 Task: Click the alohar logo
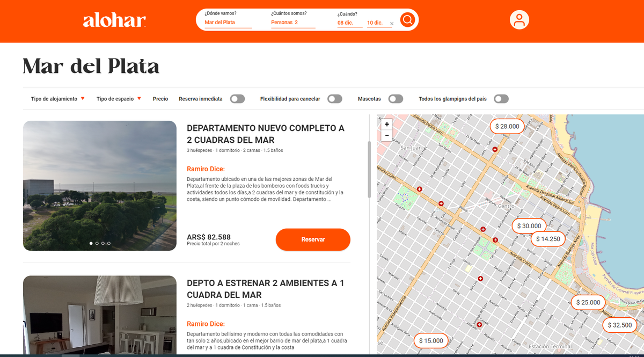point(114,20)
